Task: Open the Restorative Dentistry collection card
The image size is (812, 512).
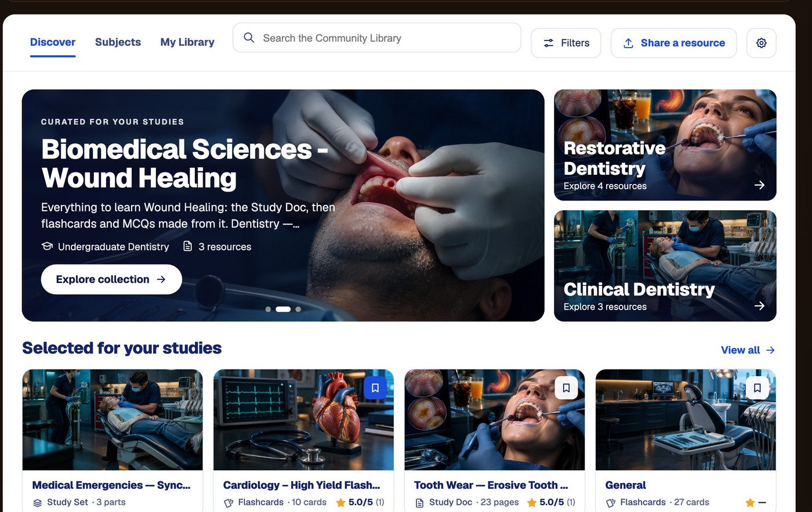Action: 665,145
